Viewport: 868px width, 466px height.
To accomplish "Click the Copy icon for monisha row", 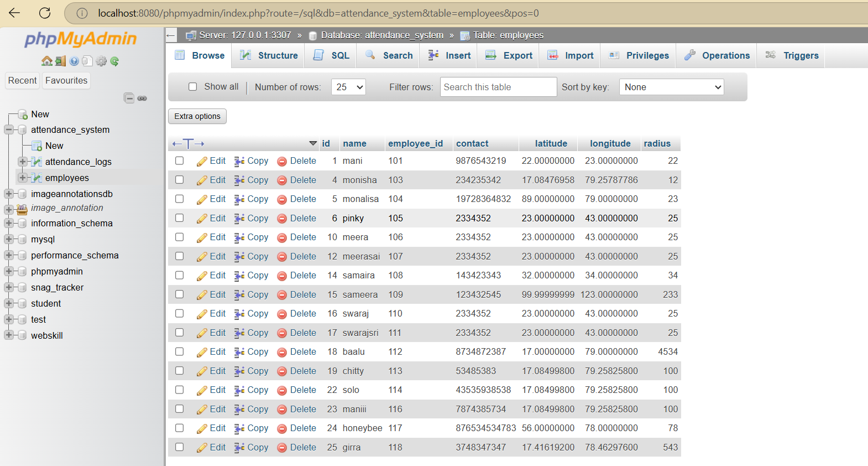I will point(239,180).
